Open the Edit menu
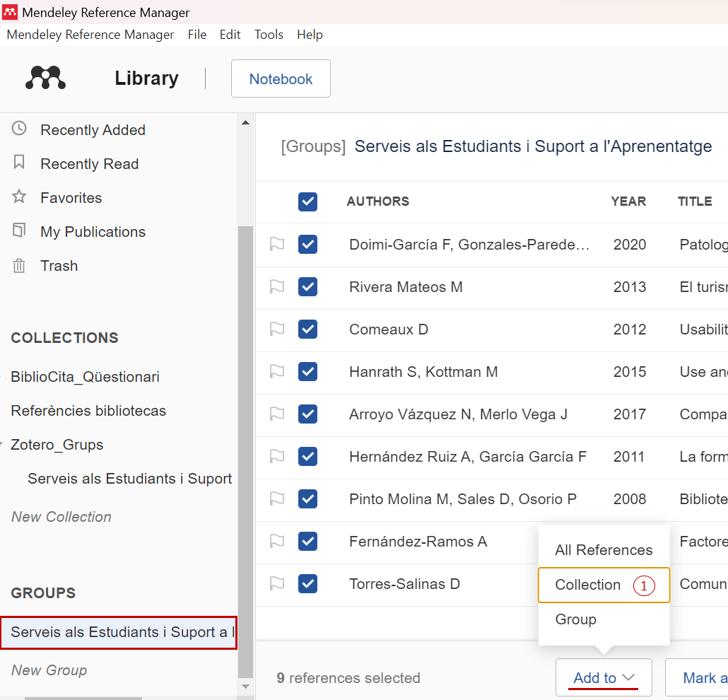The width and height of the screenshot is (728, 700). point(230,35)
